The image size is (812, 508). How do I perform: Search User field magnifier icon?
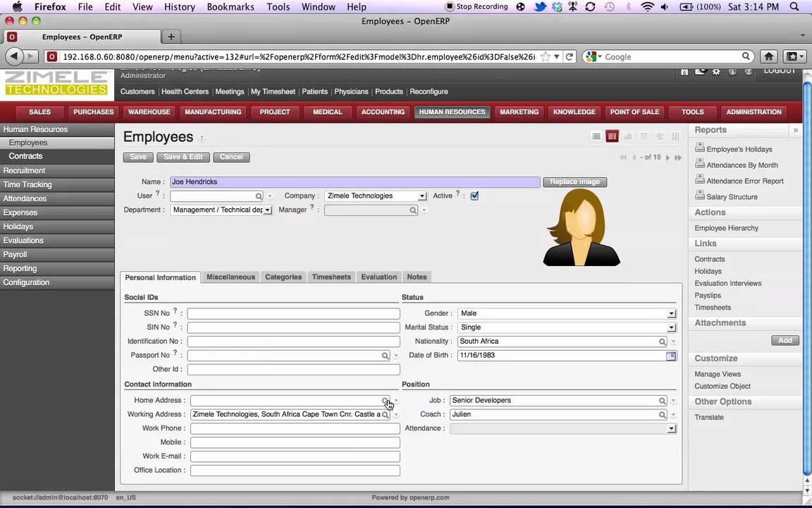click(x=259, y=196)
